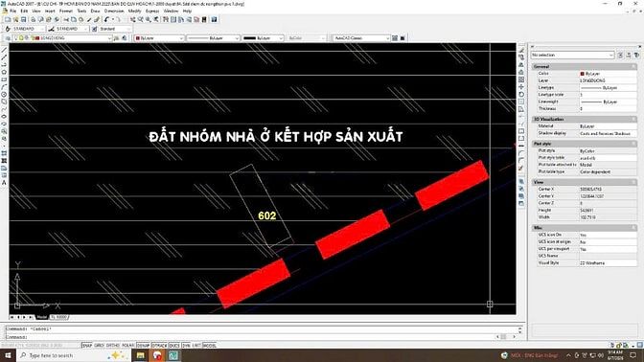Click the Undo arrow icon
Viewport: 644px width, 362px height.
pyautogui.click(x=106, y=20)
